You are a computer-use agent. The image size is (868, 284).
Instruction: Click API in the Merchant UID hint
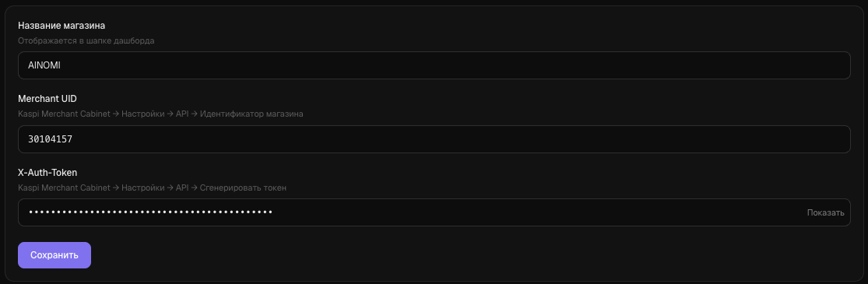(x=182, y=114)
